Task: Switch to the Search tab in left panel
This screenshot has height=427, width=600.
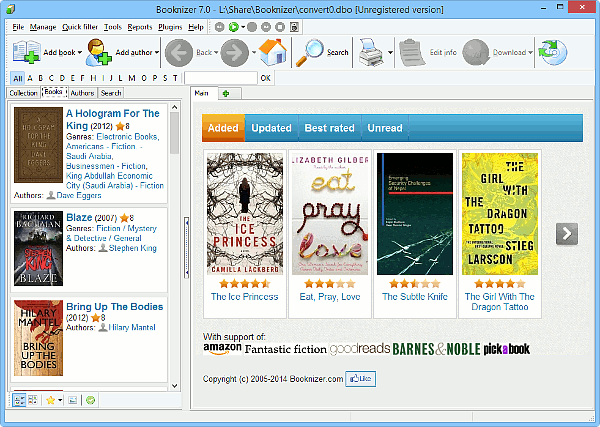Action: [x=111, y=93]
